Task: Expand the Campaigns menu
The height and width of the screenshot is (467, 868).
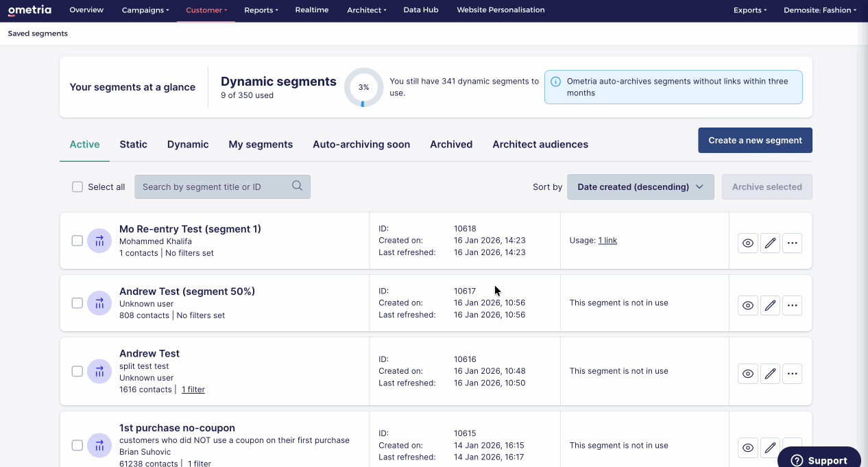Action: [x=145, y=10]
